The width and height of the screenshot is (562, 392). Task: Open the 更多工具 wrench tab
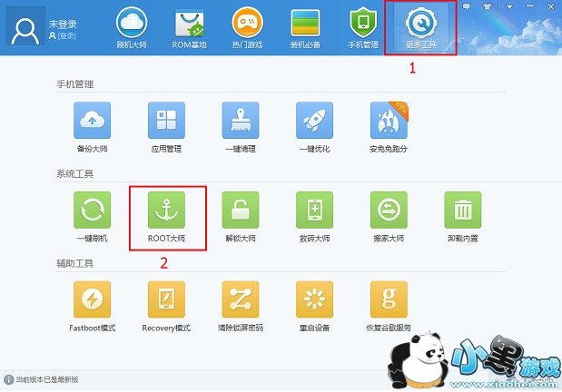[x=420, y=28]
